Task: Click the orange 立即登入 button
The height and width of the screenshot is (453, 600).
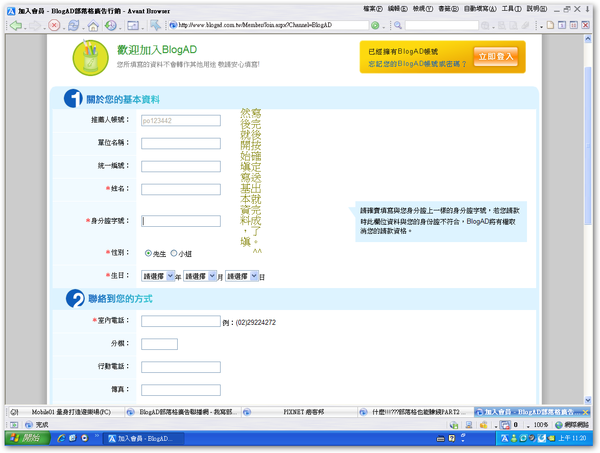Action: pyautogui.click(x=496, y=57)
